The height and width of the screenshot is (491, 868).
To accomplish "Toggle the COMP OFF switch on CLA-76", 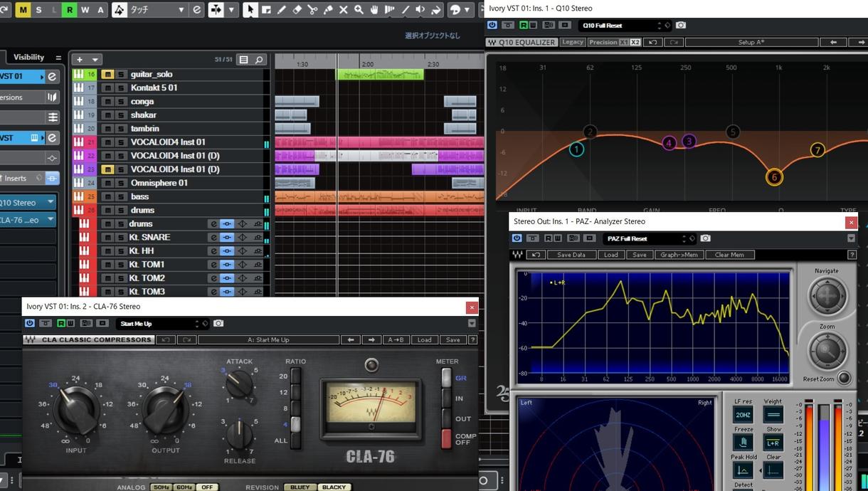I will pos(446,438).
